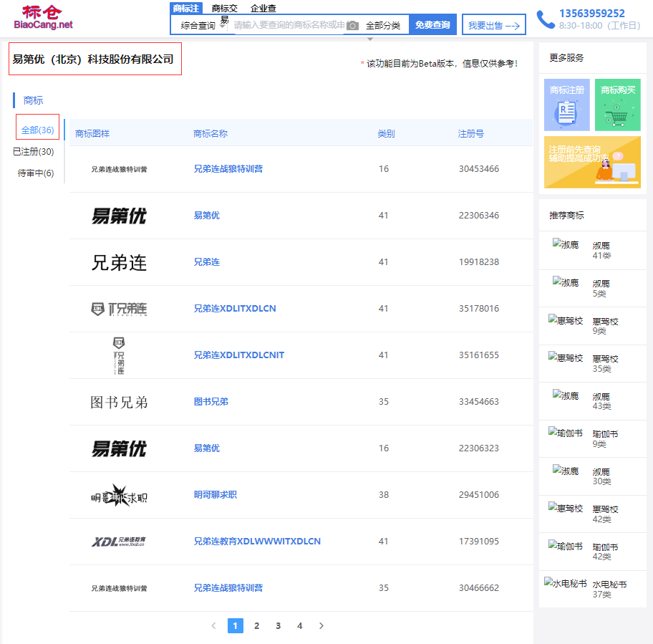Click the camera image-search icon
The width and height of the screenshot is (653, 644).
pyautogui.click(x=352, y=25)
